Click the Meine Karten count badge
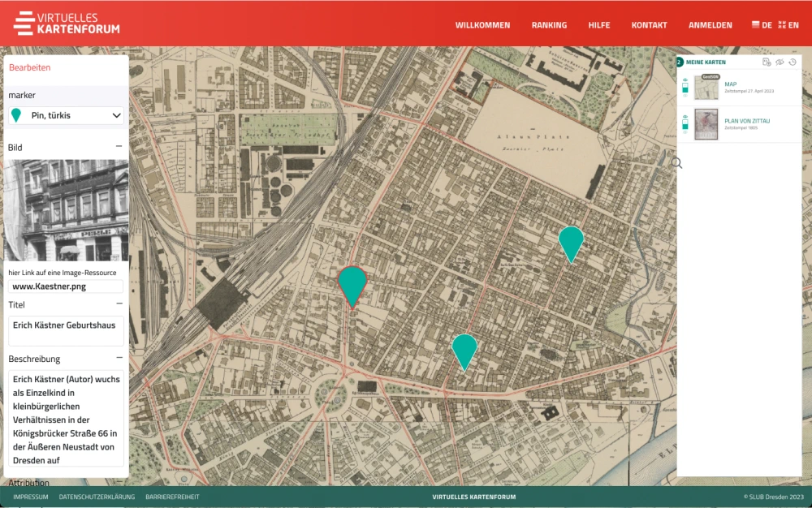 680,62
